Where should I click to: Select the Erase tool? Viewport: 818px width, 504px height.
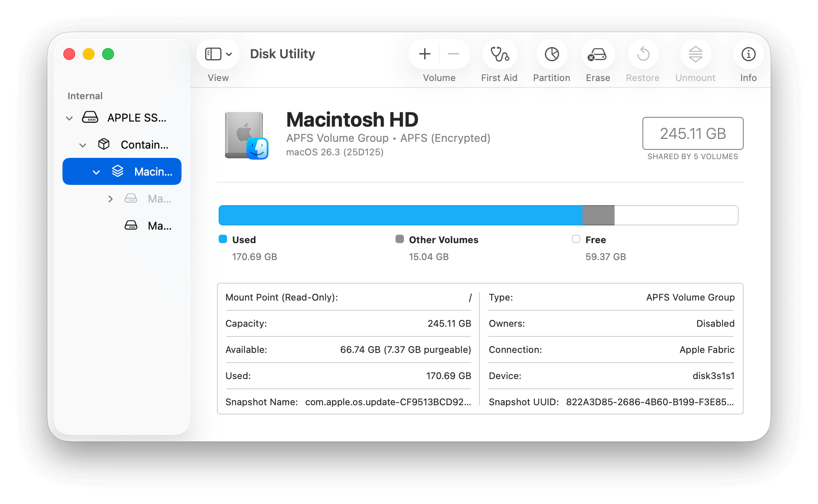tap(597, 54)
